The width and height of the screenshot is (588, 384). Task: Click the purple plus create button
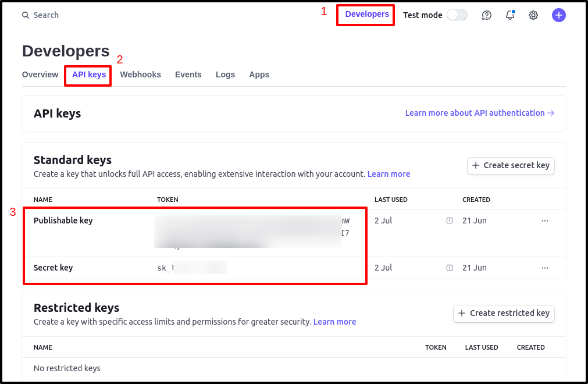pyautogui.click(x=559, y=15)
